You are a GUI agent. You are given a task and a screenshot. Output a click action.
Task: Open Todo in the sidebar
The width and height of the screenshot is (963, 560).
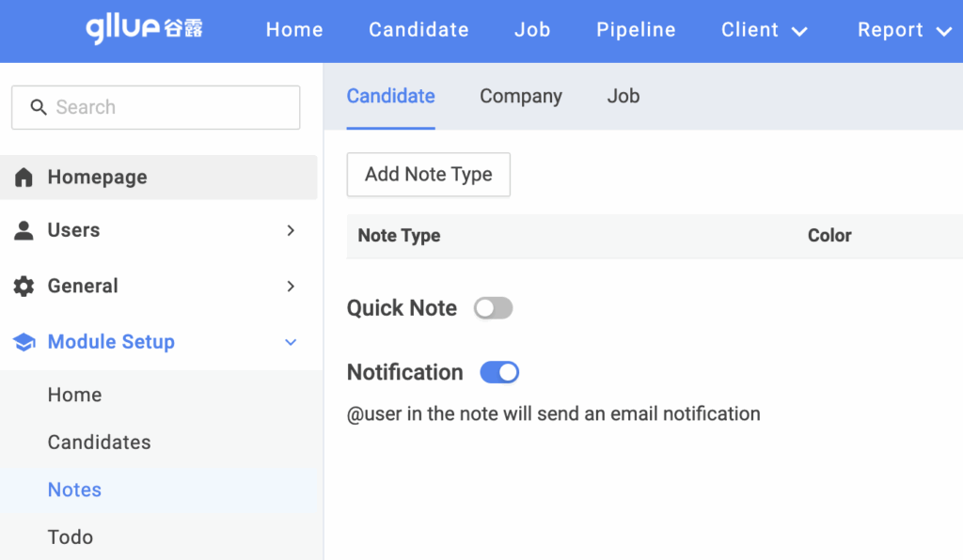pyautogui.click(x=71, y=537)
